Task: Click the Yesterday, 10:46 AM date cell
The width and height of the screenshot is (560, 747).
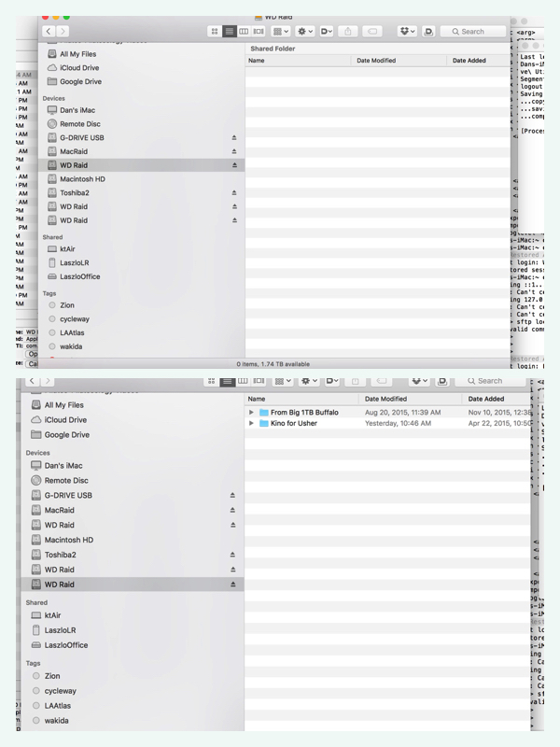Action: pos(398,423)
